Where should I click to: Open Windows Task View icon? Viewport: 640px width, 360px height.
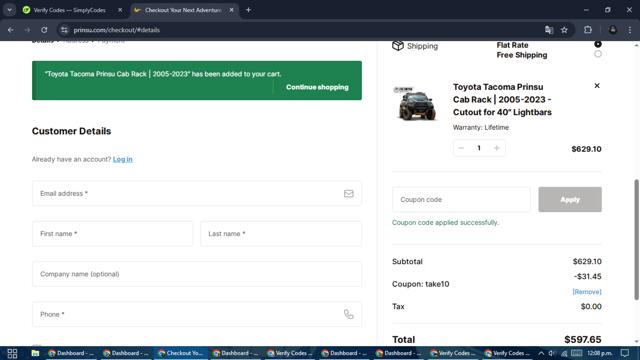[12, 353]
